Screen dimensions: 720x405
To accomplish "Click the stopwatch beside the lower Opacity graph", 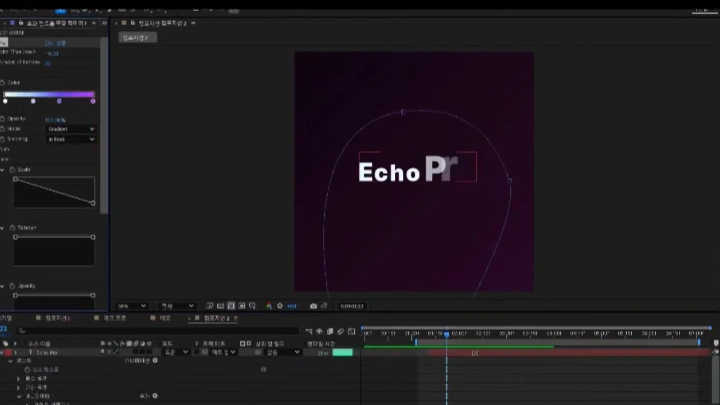I will [x=12, y=286].
